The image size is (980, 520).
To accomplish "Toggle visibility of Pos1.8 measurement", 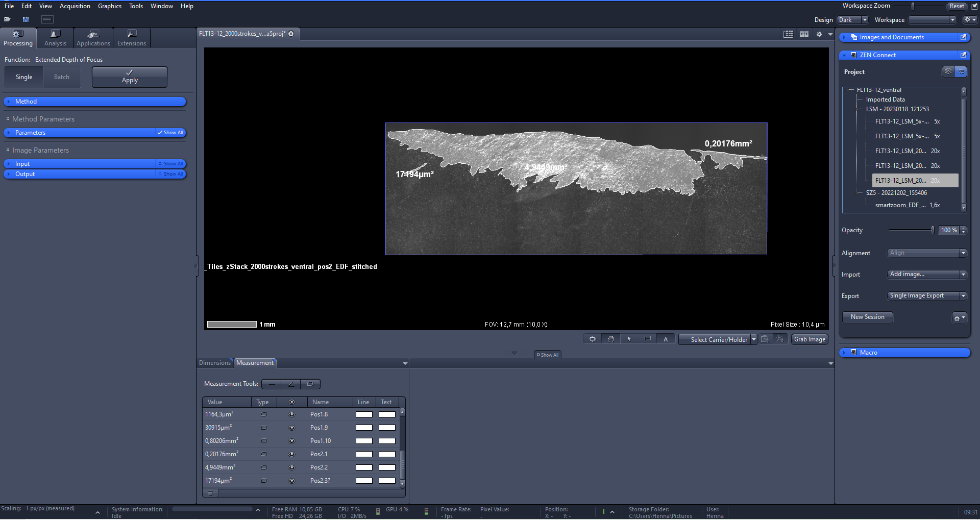I will pyautogui.click(x=291, y=414).
